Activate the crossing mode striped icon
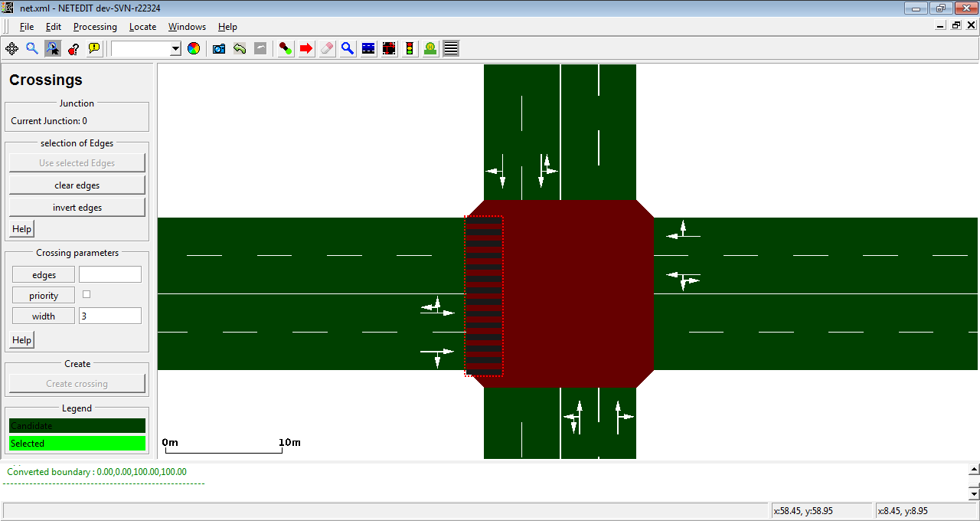 pyautogui.click(x=451, y=48)
